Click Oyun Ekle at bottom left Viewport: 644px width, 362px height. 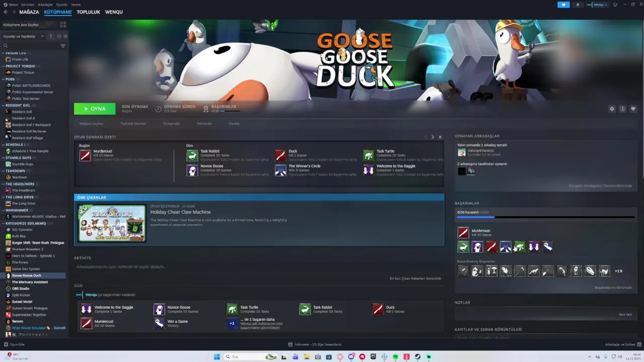(x=14, y=344)
